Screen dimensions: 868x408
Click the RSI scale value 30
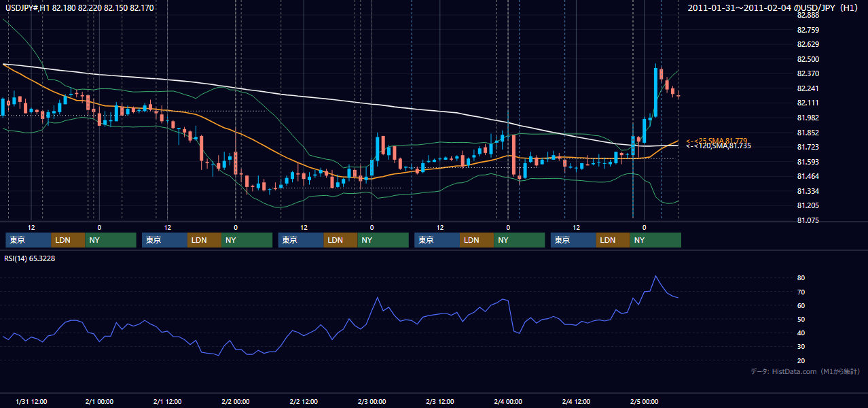(801, 347)
